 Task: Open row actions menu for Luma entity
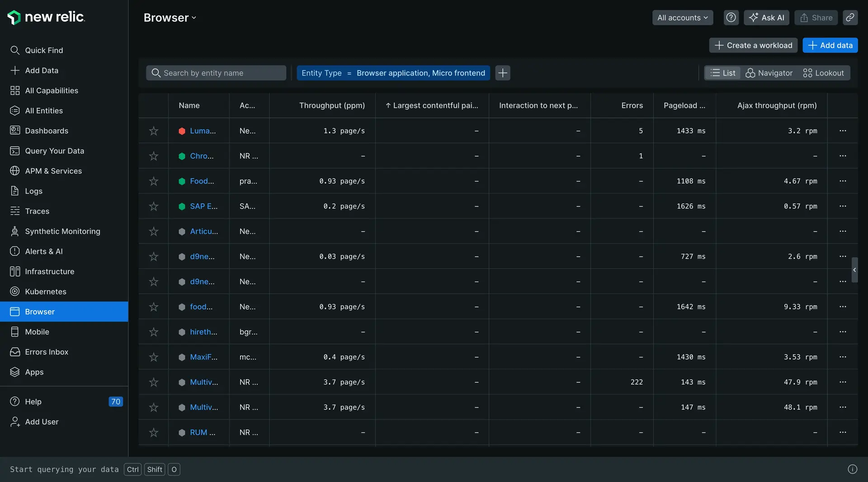pyautogui.click(x=843, y=131)
